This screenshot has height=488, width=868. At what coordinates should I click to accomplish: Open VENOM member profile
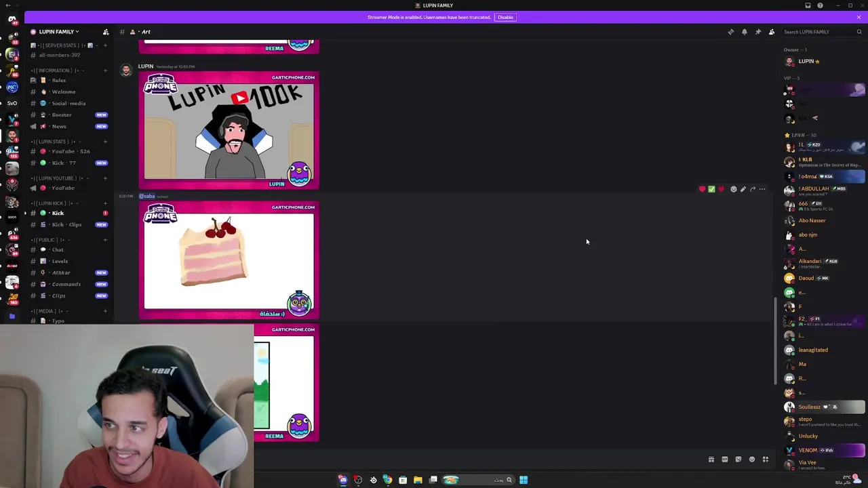pos(823,450)
